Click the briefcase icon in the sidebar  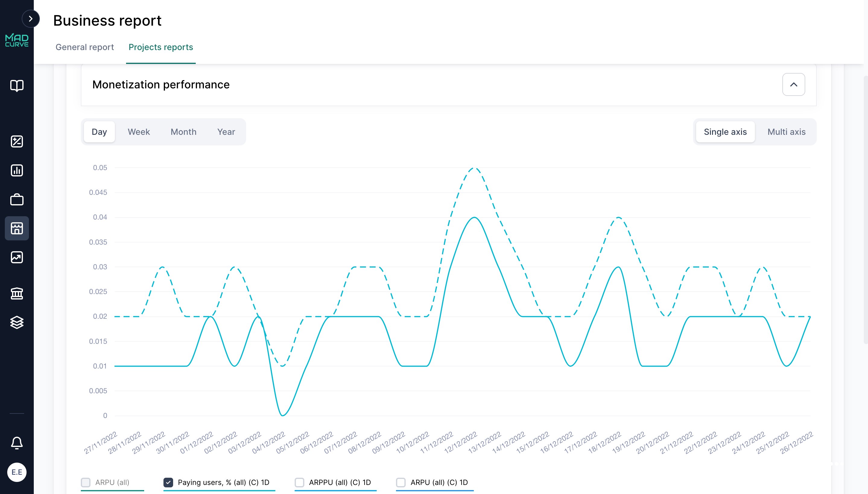[17, 200]
